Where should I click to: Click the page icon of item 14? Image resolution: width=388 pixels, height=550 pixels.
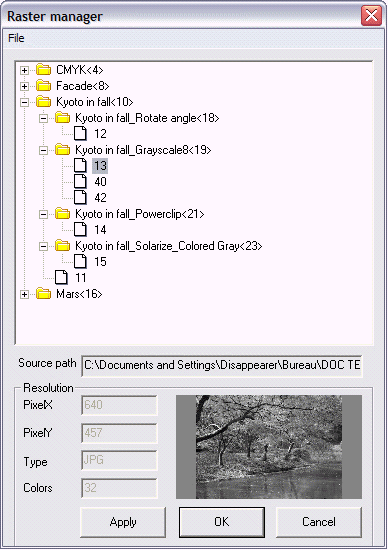click(x=80, y=229)
